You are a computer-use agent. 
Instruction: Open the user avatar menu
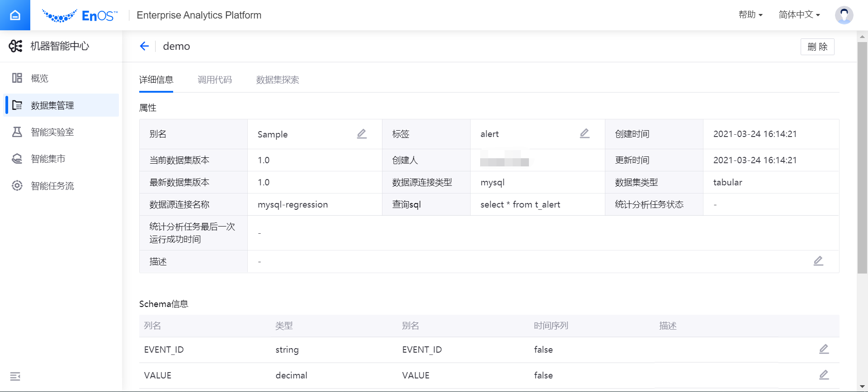tap(844, 15)
